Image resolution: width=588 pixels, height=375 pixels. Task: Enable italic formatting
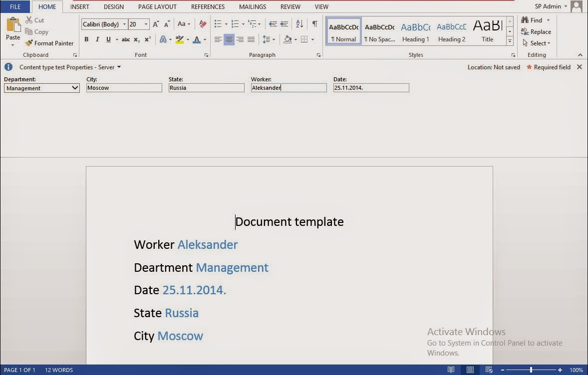(97, 39)
